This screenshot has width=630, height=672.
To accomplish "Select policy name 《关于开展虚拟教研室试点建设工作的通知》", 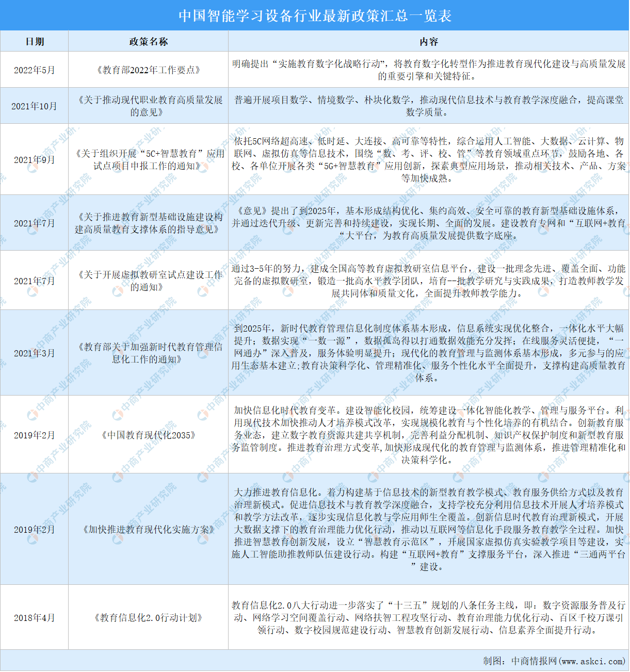I will pyautogui.click(x=149, y=281).
